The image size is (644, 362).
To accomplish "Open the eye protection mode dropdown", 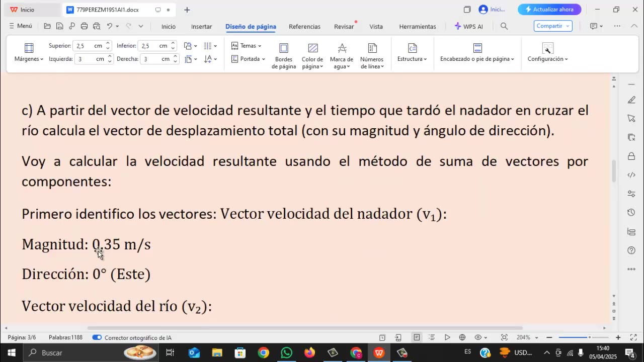I will (x=481, y=337).
